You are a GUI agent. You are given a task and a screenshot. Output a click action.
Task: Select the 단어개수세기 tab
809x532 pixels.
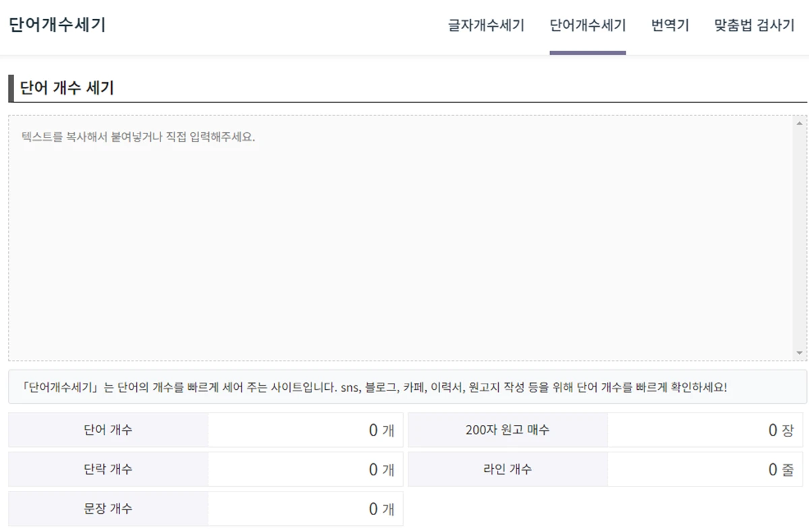pyautogui.click(x=588, y=25)
